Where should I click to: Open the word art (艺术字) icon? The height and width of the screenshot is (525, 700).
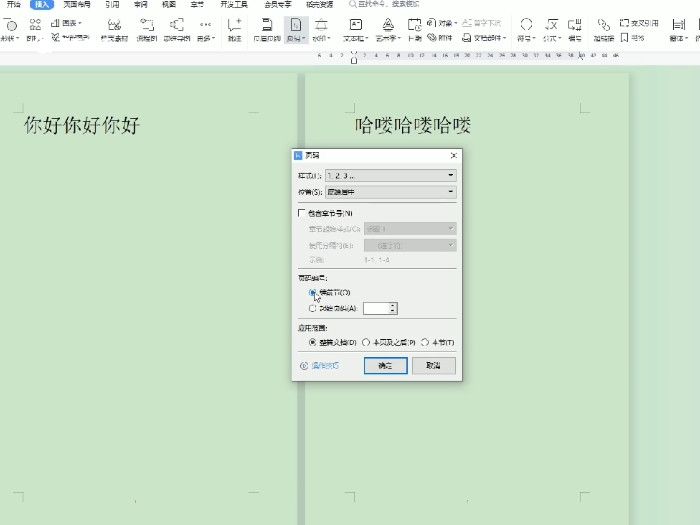[x=388, y=25]
